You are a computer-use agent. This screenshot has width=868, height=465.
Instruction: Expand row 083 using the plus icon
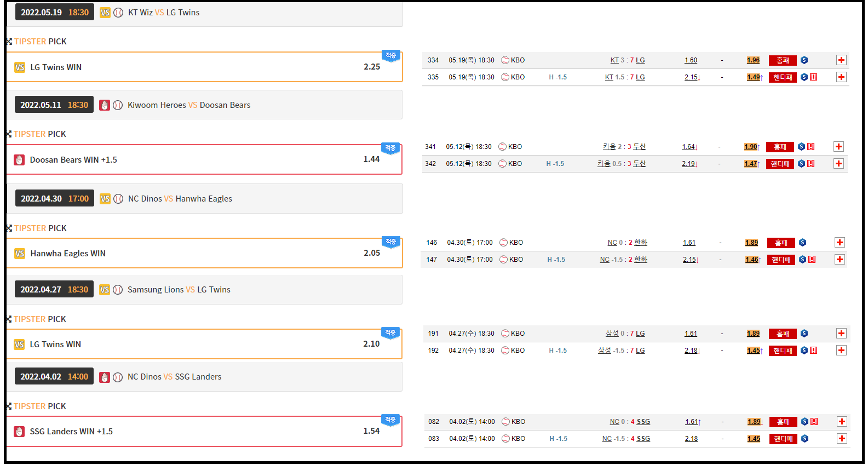842,439
